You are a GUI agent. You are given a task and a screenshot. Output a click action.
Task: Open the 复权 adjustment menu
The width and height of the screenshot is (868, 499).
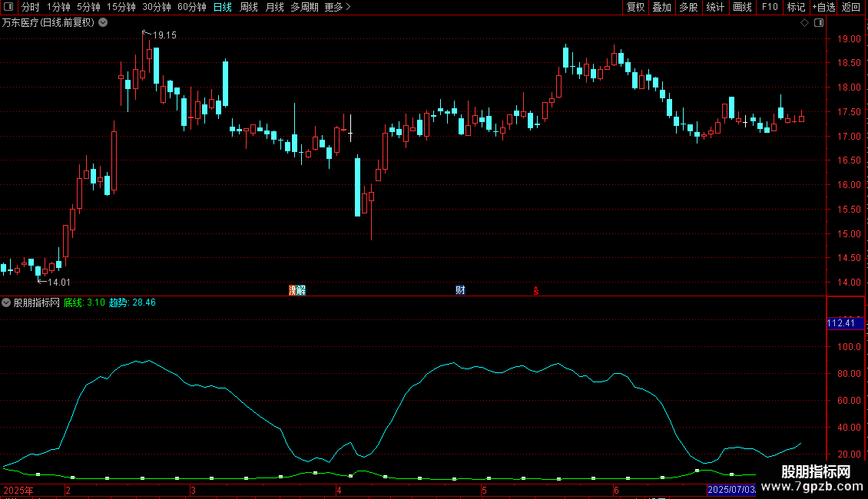[635, 7]
